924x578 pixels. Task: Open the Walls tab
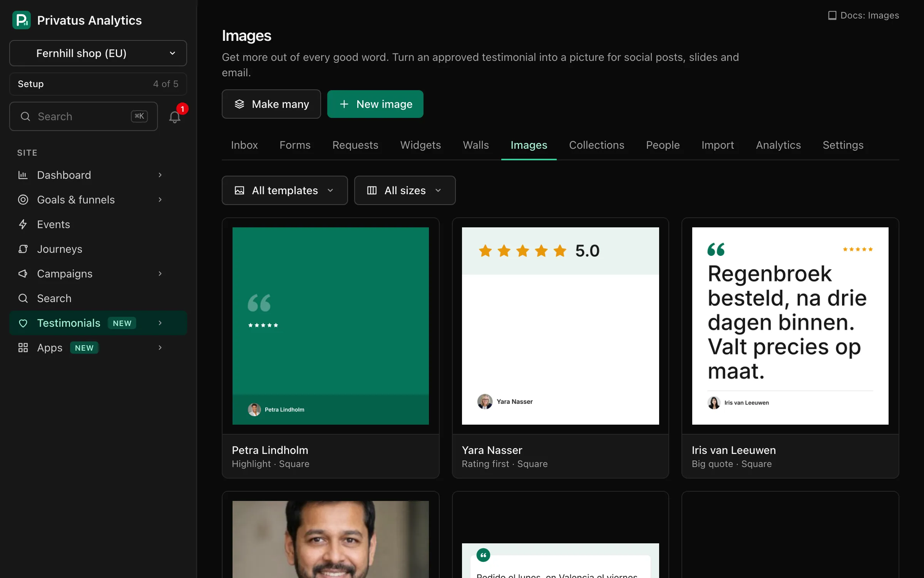(x=476, y=145)
